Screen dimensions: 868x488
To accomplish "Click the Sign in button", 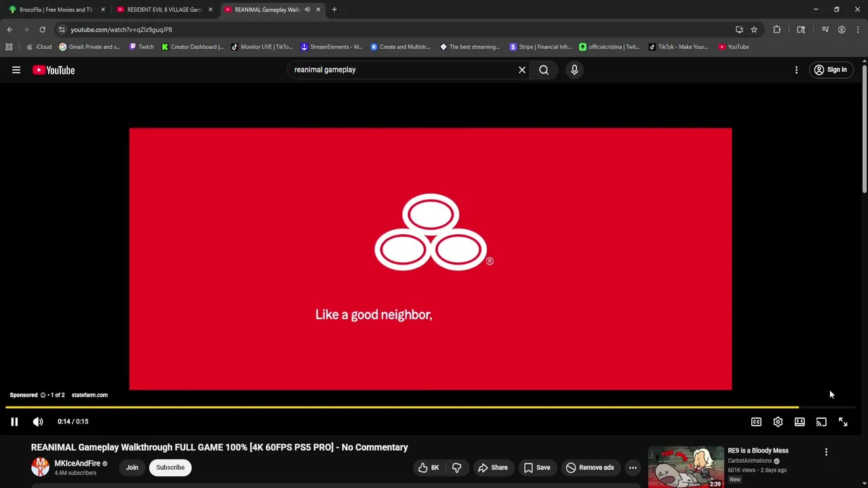I will click(x=830, y=70).
